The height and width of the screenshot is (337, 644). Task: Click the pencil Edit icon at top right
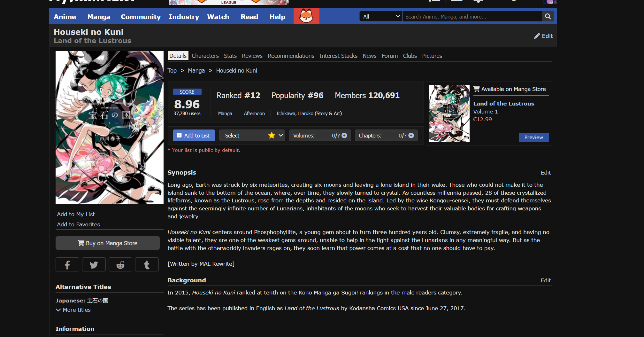point(543,36)
